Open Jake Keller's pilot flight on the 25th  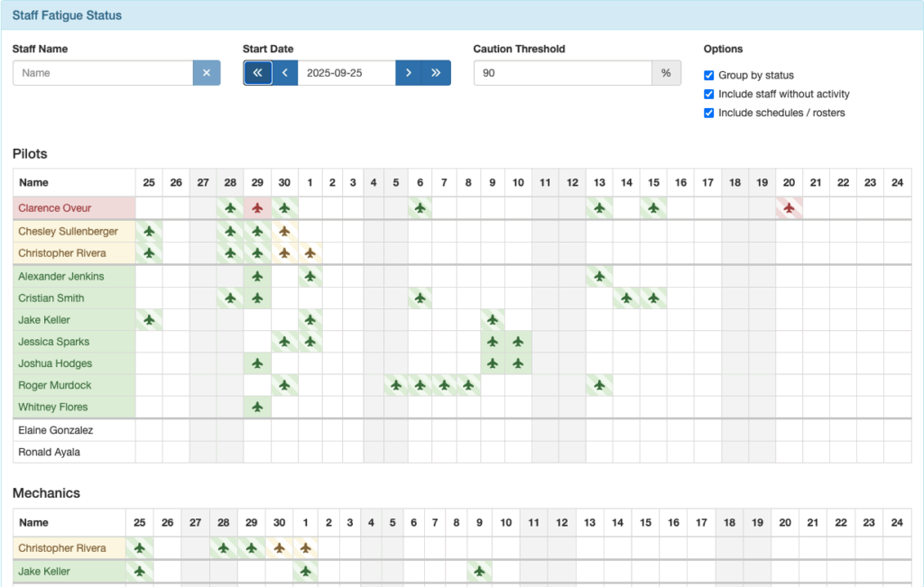[149, 320]
